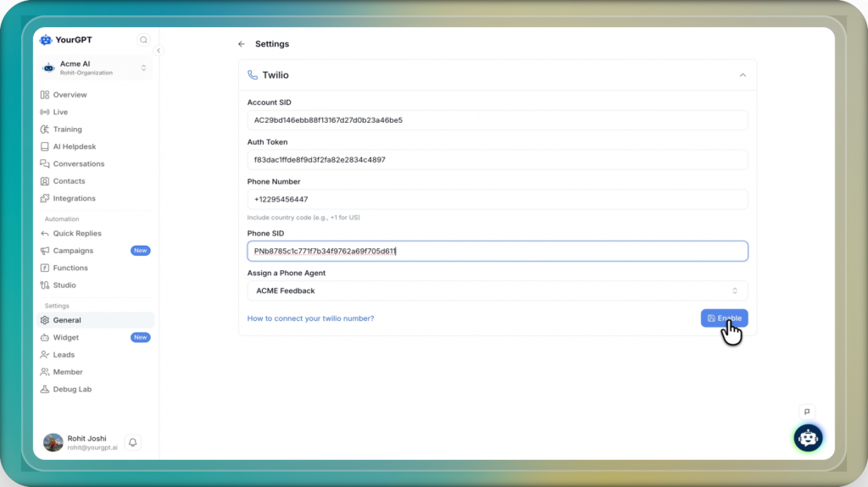Collapse the Twilio section chevron
This screenshot has height=487, width=868.
743,75
